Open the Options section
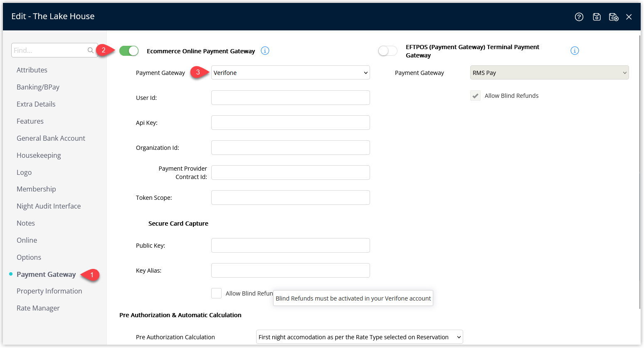Viewport: 644px width, 348px height. click(x=29, y=257)
